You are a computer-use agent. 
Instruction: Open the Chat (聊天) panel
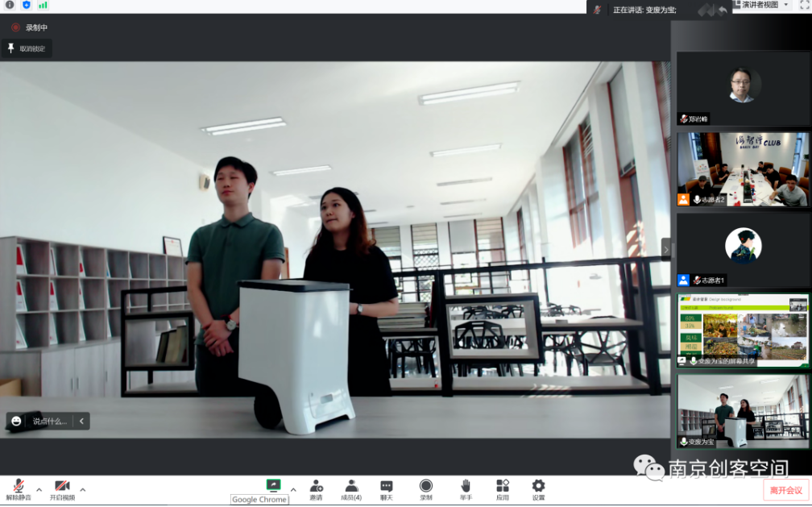click(387, 486)
